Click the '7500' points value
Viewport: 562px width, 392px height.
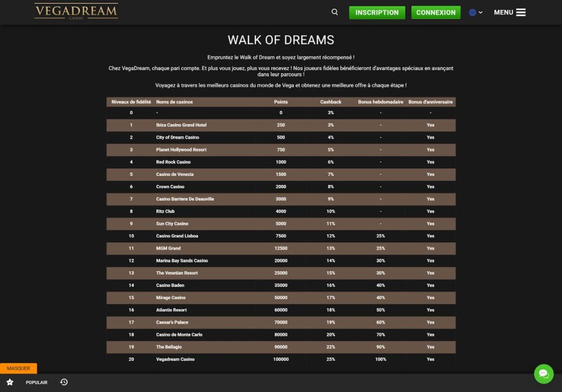coord(280,236)
